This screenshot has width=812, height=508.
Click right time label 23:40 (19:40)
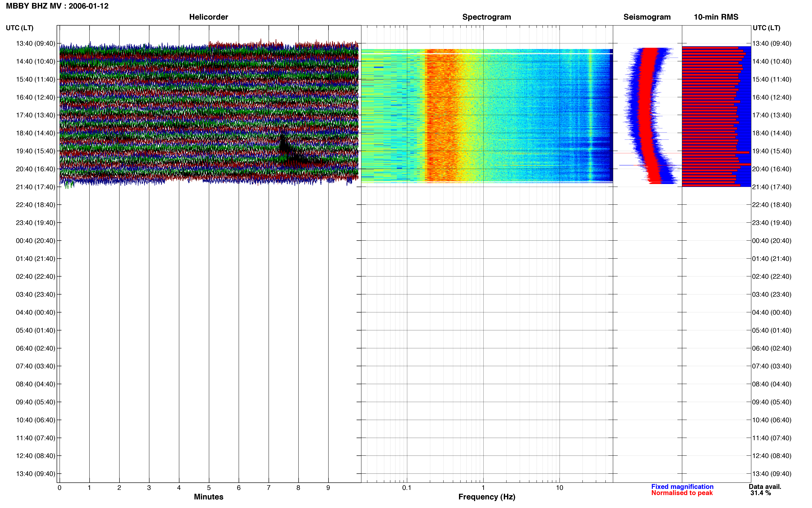(771, 223)
